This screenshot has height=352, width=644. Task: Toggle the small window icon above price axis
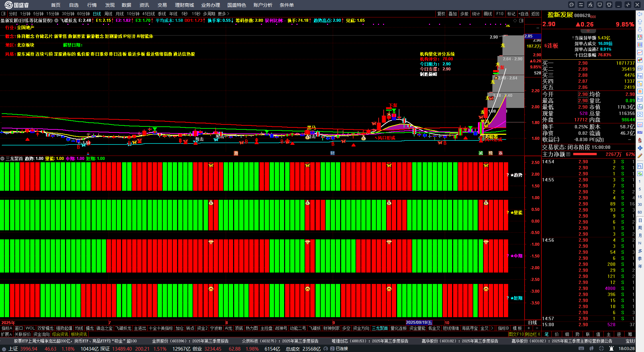click(x=521, y=20)
